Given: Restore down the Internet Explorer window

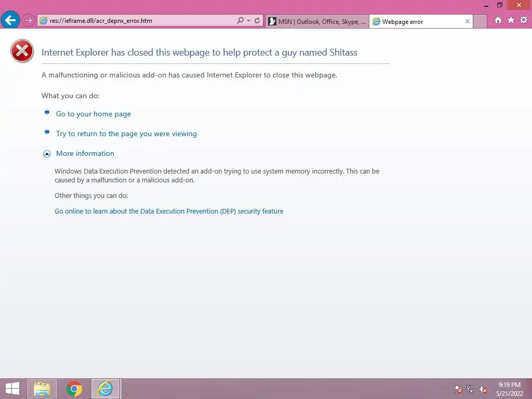Looking at the screenshot, I should [x=499, y=5].
